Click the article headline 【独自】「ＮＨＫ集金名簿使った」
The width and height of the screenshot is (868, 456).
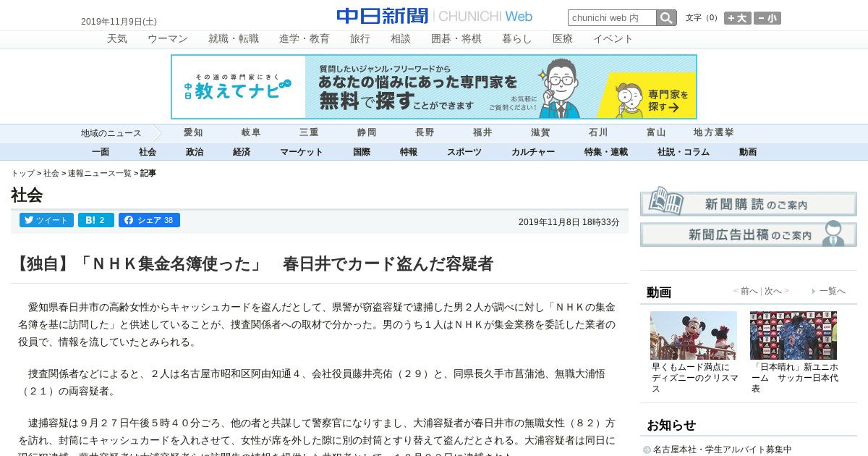(252, 263)
